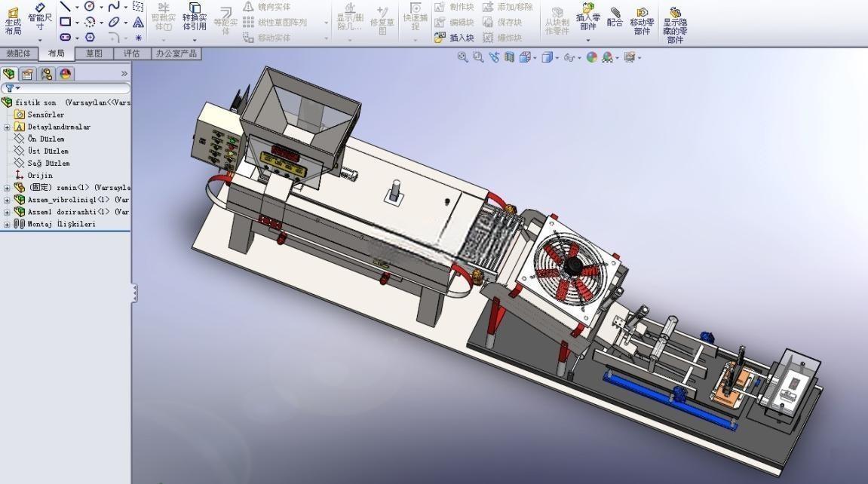The image size is (868, 484).
Task: Choose the sketch Text tool
Action: (138, 22)
